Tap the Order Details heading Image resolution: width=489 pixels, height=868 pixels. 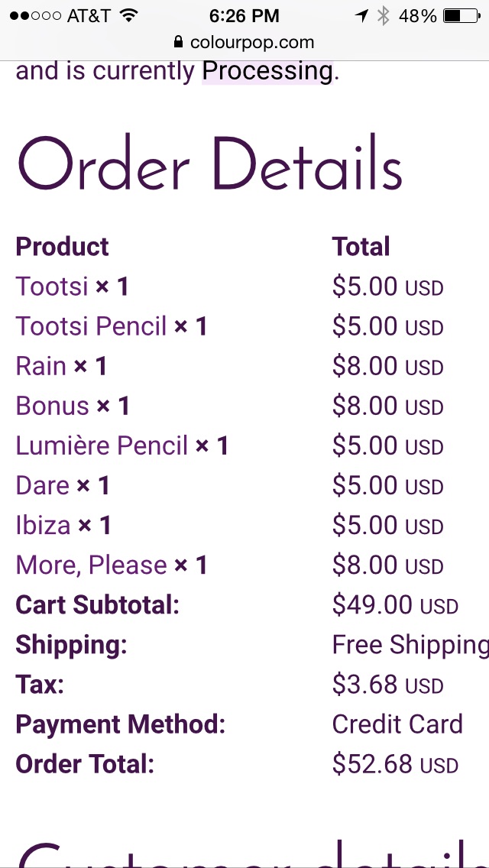(x=210, y=163)
